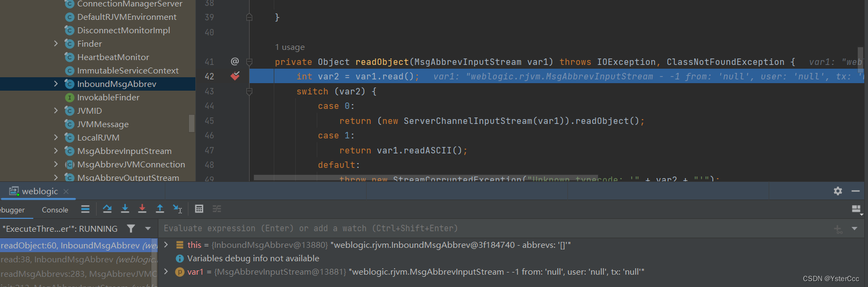
Task: Click the Show Execution Point icon
Action: tap(85, 209)
